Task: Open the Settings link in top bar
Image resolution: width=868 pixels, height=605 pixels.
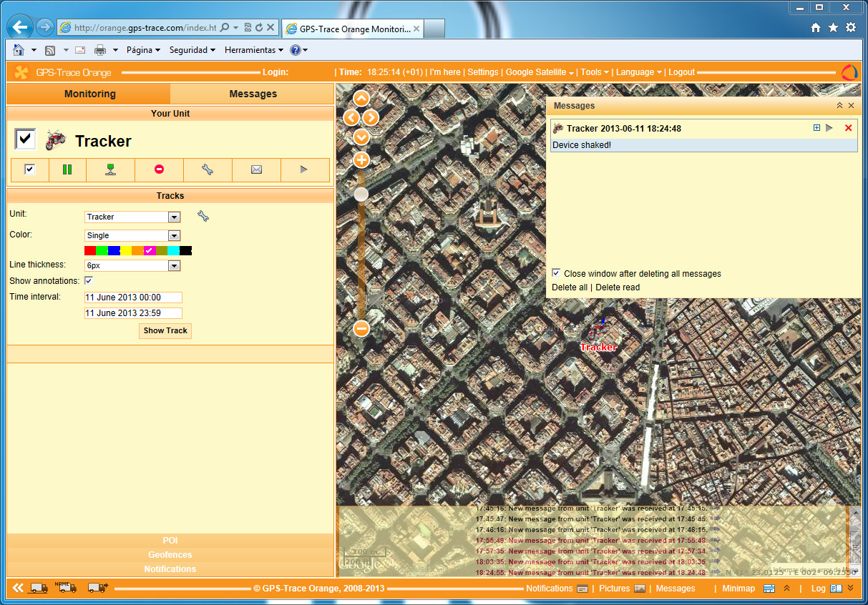Action: [x=483, y=72]
